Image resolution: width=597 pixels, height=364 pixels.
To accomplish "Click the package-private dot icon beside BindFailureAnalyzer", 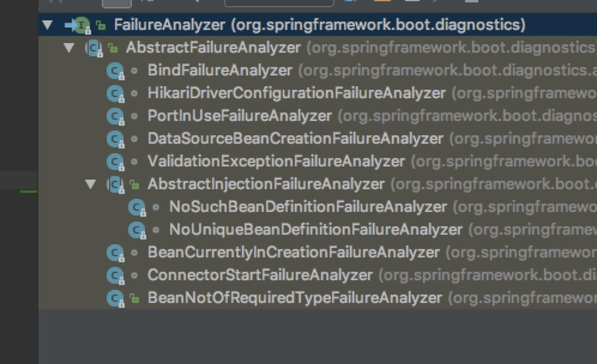I will tap(134, 71).
